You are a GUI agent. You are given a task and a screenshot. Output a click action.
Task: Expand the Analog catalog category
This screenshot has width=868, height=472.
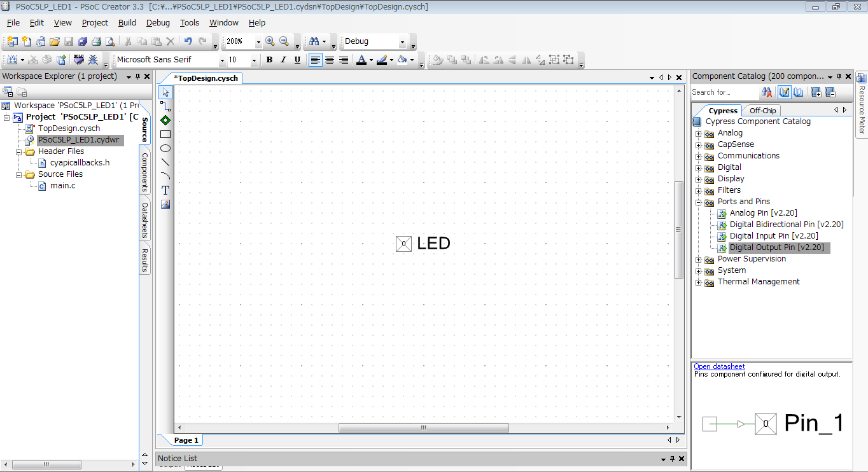tap(698, 134)
